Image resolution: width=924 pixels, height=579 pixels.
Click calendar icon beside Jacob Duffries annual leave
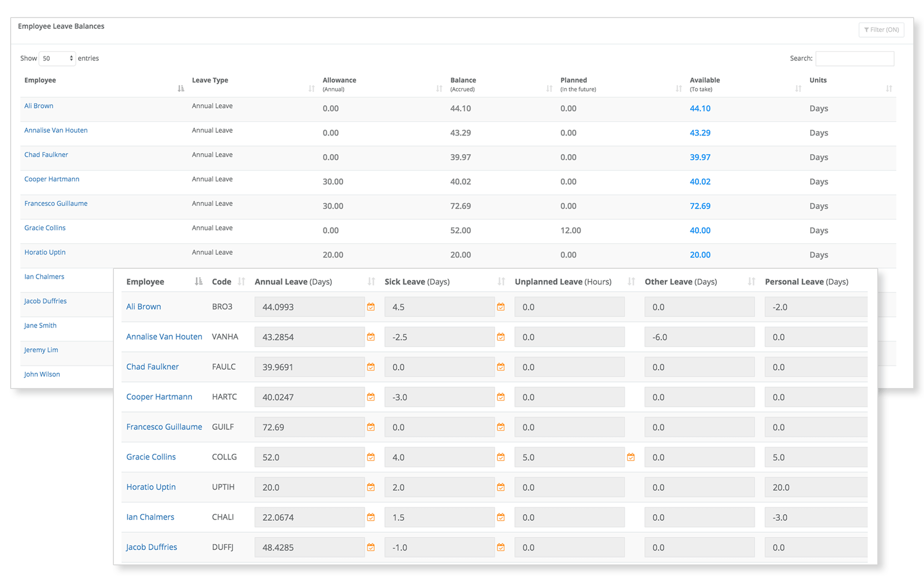371,547
